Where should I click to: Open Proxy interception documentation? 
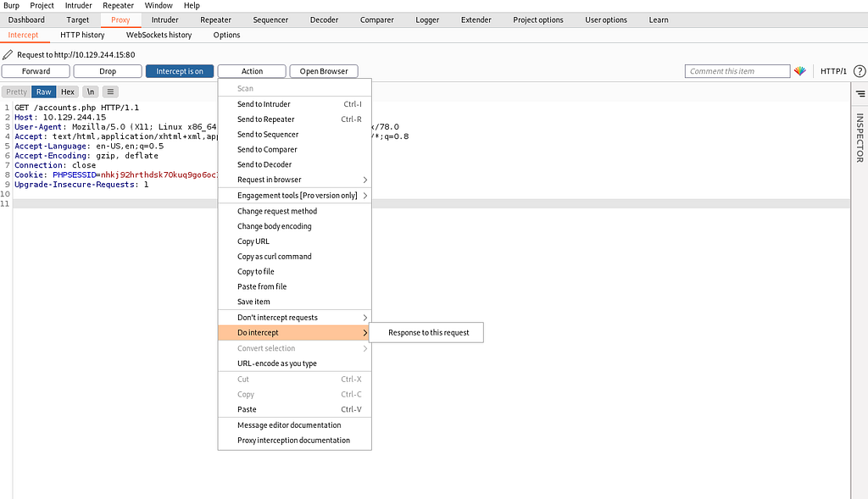click(x=294, y=441)
